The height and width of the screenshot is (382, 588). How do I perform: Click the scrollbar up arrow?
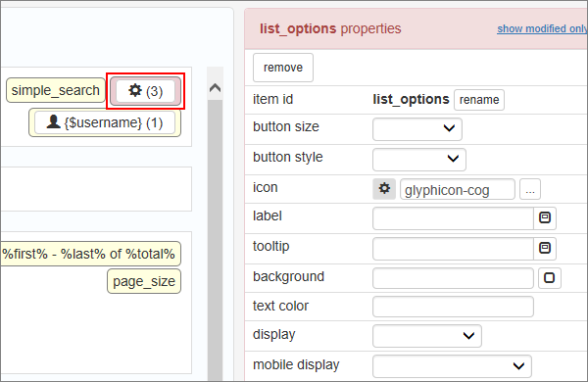(216, 88)
